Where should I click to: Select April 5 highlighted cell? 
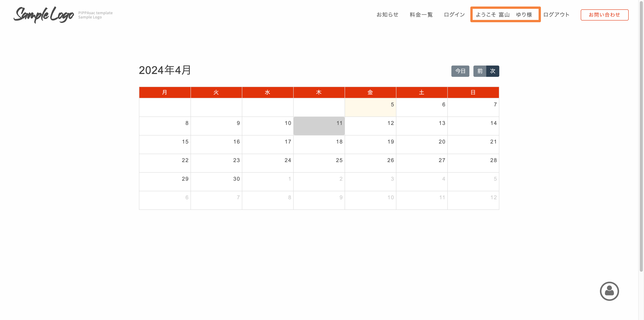tap(370, 107)
